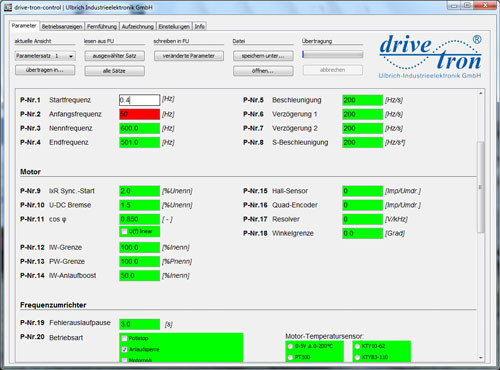Viewport: 500px width, 370px height.
Task: Click the scroll down arrow of the parameter list
Action: [481, 358]
